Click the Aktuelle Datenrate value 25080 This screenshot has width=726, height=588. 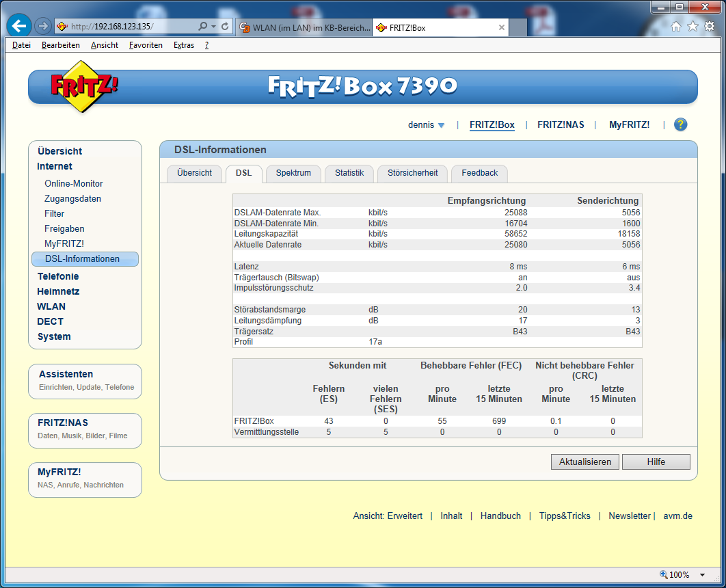[516, 245]
